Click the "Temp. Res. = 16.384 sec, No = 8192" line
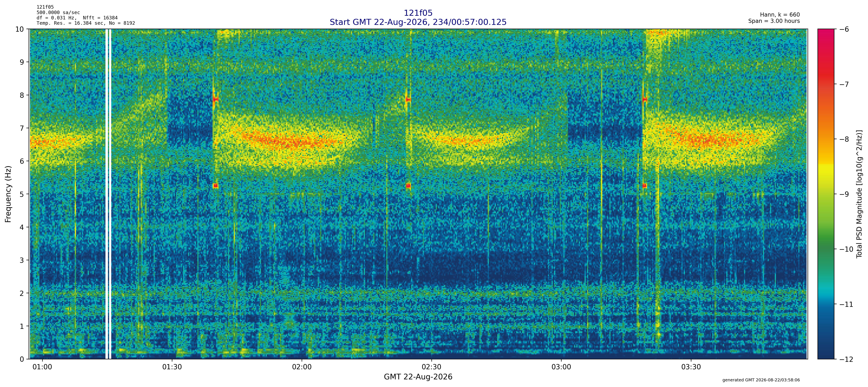Image resolution: width=868 pixels, height=387 pixels. click(86, 23)
